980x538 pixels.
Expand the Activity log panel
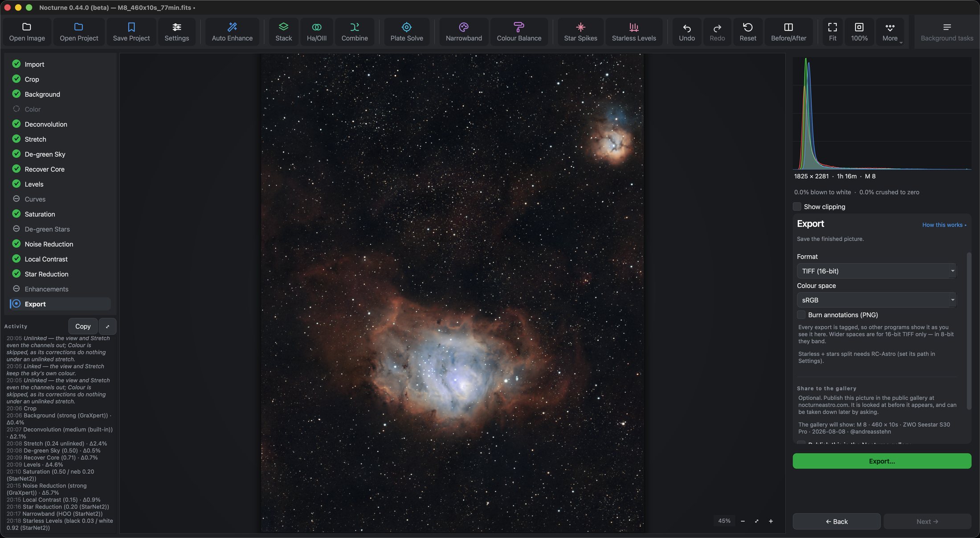107,326
